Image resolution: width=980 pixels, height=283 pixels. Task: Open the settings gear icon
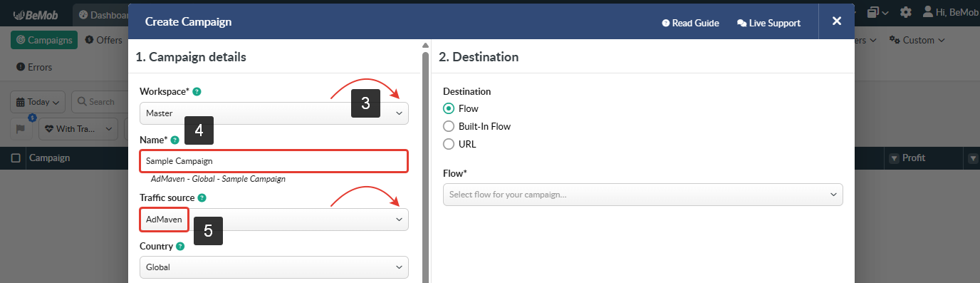(x=905, y=12)
